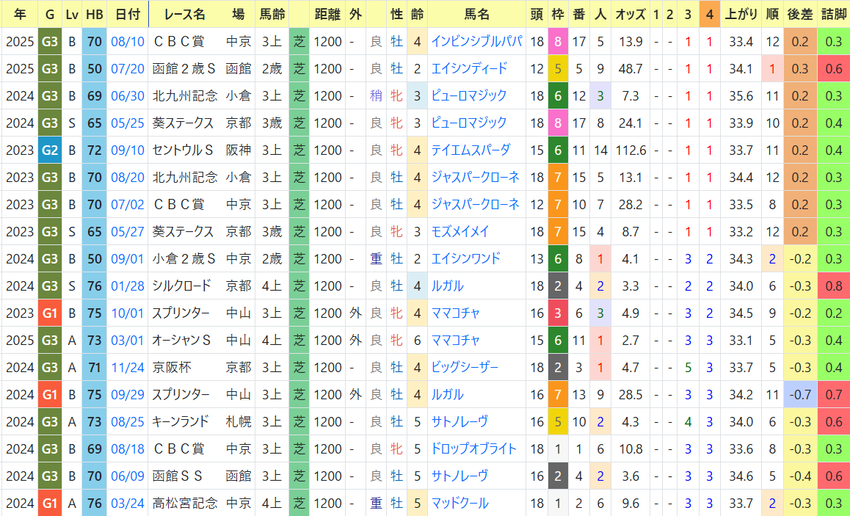Viewport: 850px width, 516px height.
Task: Select the 阪神 venue cell
Action: 239,150
